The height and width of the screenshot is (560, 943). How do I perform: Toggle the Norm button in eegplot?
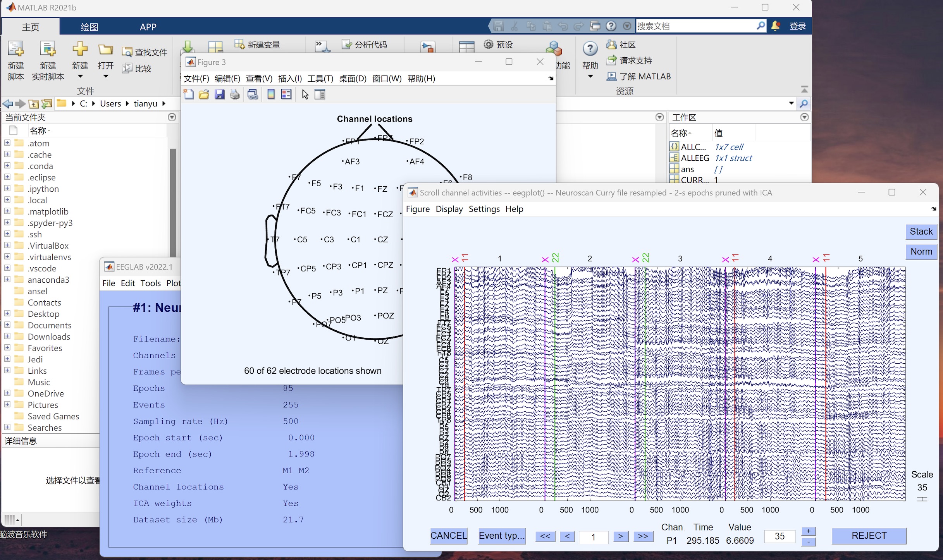pos(921,252)
